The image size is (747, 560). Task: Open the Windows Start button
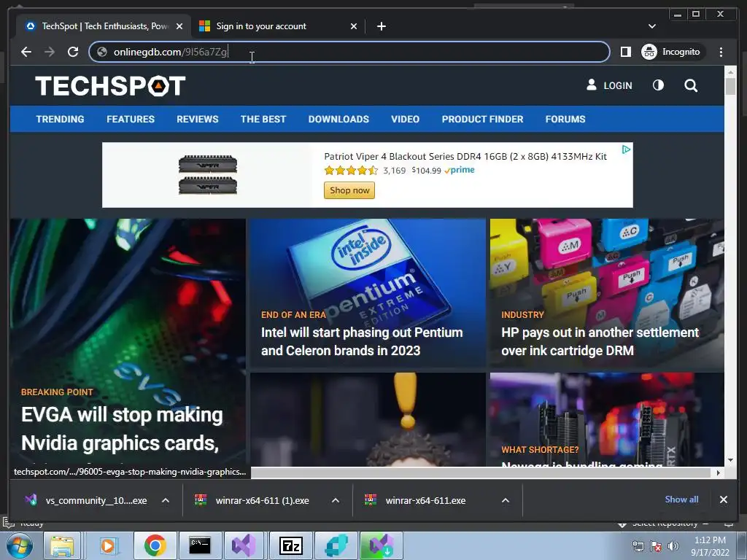click(x=19, y=545)
